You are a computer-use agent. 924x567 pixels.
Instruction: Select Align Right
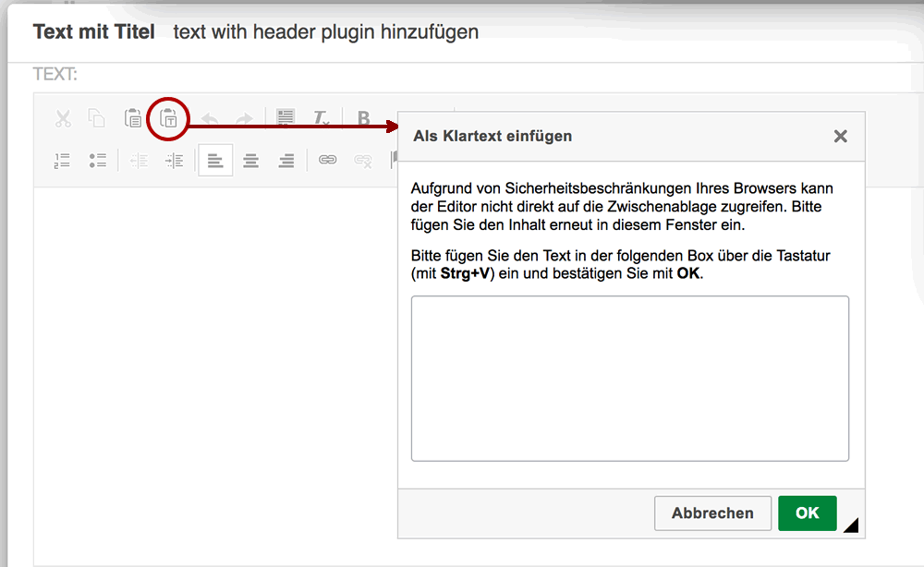click(286, 160)
